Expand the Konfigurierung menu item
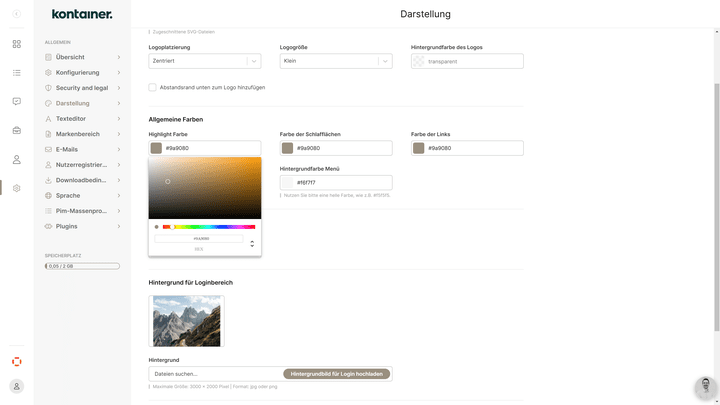 click(82, 73)
